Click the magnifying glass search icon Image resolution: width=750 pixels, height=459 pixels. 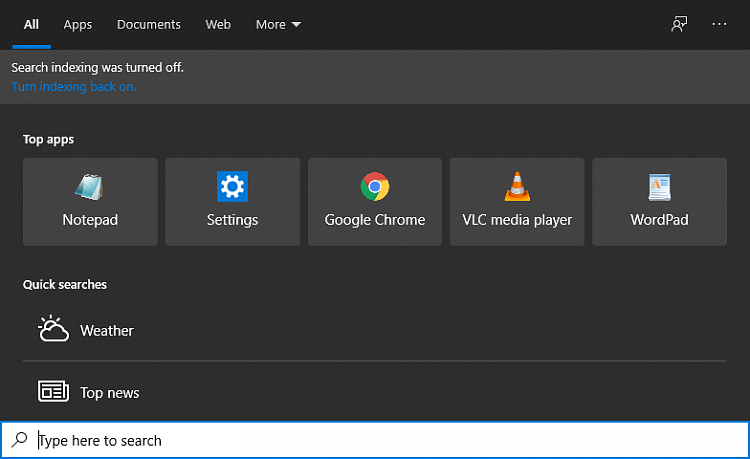pyautogui.click(x=20, y=439)
